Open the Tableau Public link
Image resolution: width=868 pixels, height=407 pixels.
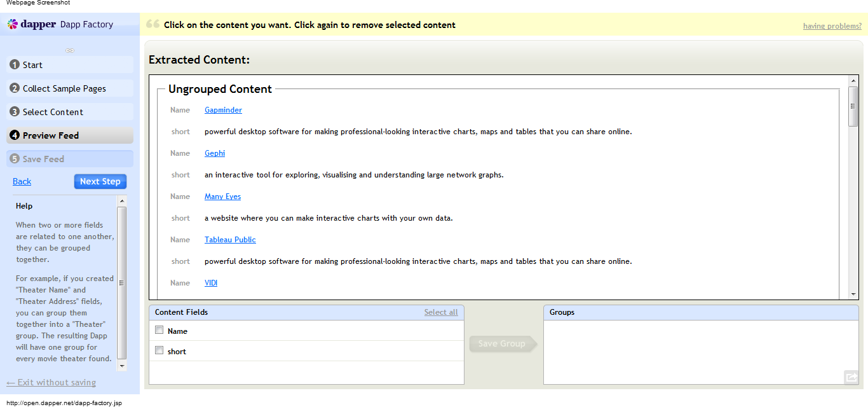click(x=230, y=240)
